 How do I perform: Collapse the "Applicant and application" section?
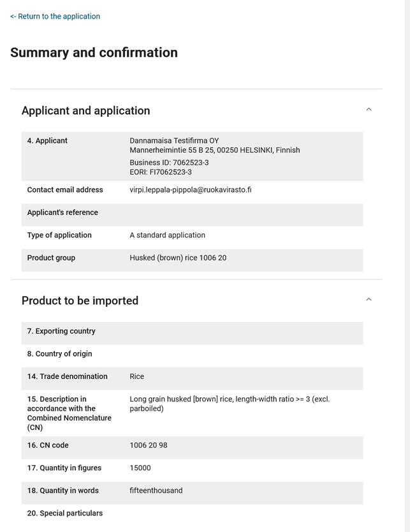click(x=85, y=110)
